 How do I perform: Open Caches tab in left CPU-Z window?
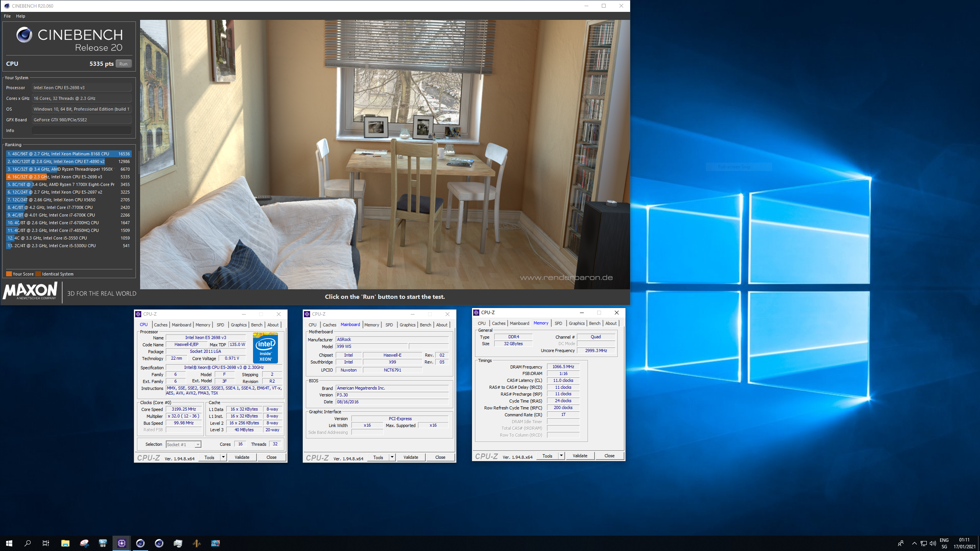(x=161, y=325)
